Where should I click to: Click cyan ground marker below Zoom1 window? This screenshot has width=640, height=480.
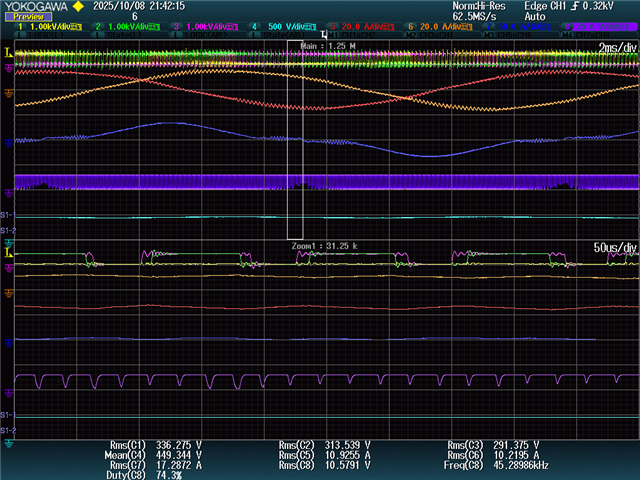pyautogui.click(x=9, y=443)
